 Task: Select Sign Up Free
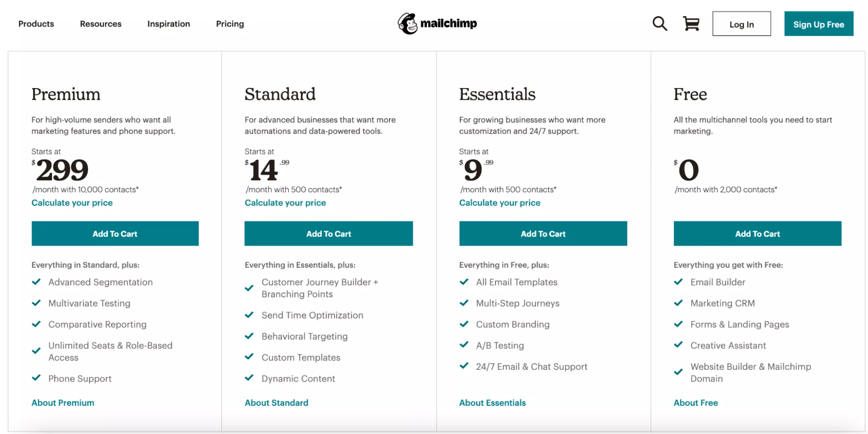coord(818,24)
